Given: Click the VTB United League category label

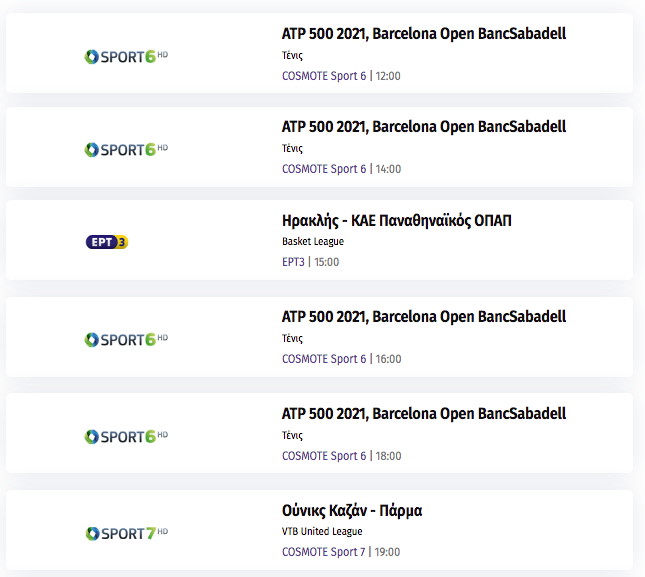Looking at the screenshot, I should pyautogui.click(x=322, y=531).
